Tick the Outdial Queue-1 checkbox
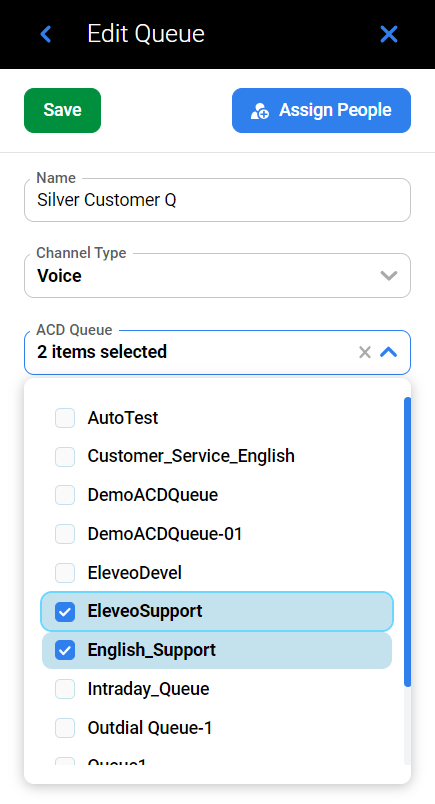Viewport: 435px width, 804px height. coord(65,728)
